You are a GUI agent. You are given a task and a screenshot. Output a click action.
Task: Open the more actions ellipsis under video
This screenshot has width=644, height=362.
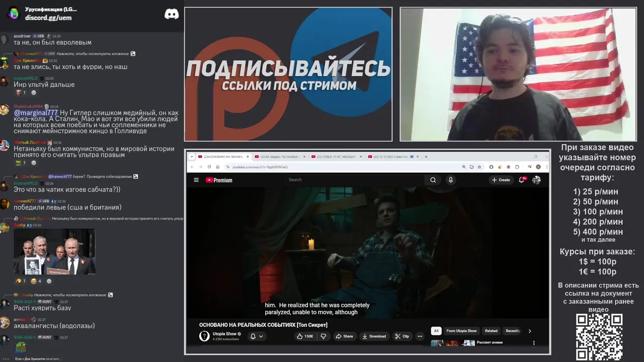[420, 336]
